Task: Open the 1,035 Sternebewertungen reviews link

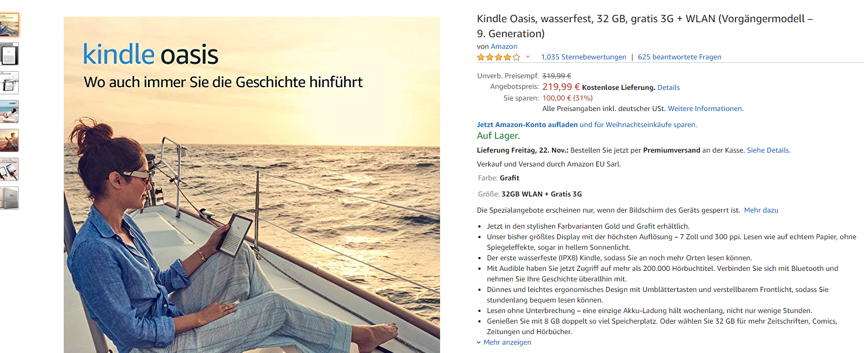Action: pos(584,57)
